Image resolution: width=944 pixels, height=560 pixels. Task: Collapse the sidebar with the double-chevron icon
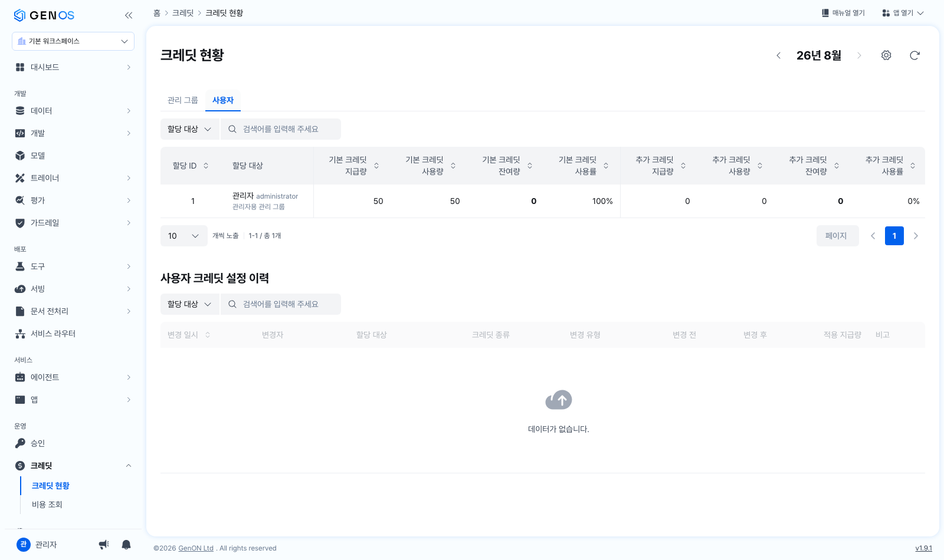[x=129, y=15]
